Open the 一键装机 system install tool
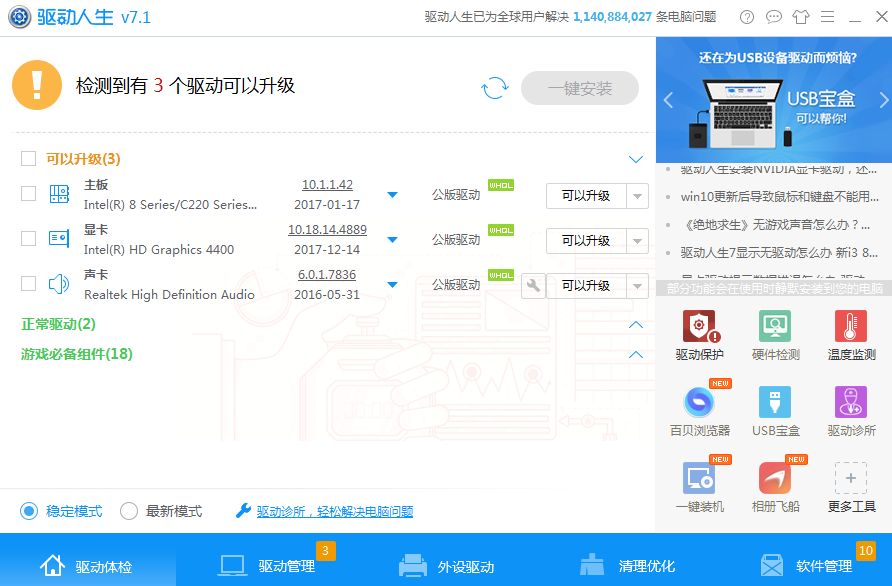Screen dimensions: 892x586 click(x=699, y=487)
